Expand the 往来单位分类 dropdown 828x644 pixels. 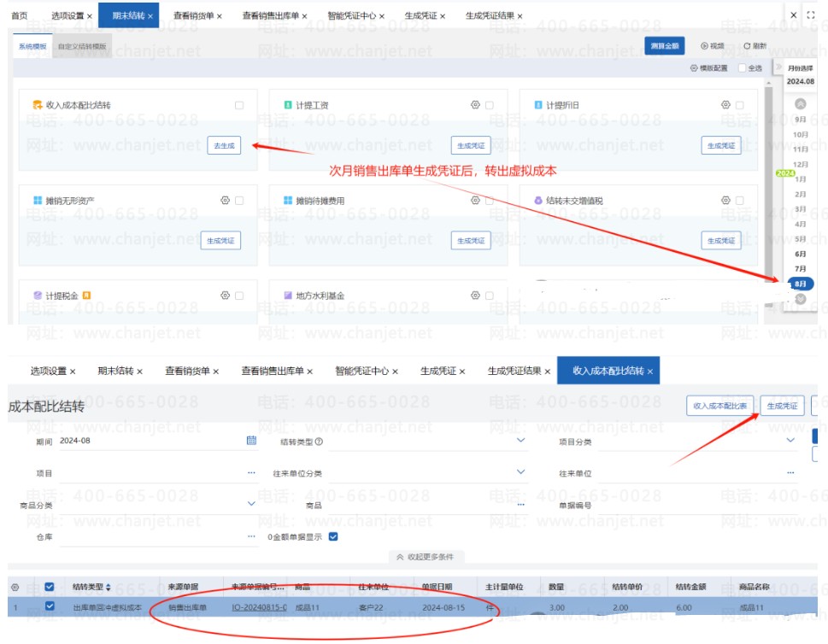click(x=520, y=472)
